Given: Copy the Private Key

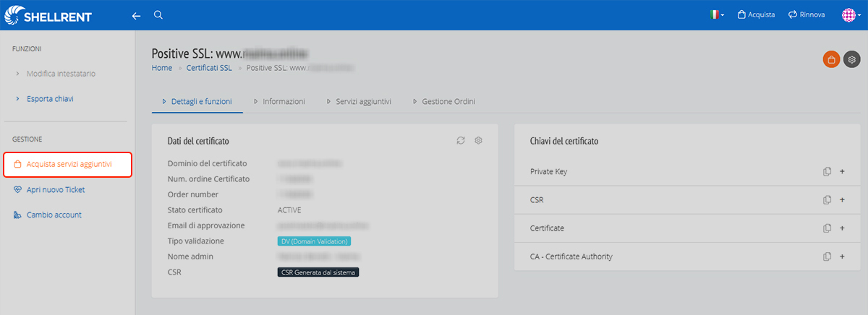Looking at the screenshot, I should point(827,172).
